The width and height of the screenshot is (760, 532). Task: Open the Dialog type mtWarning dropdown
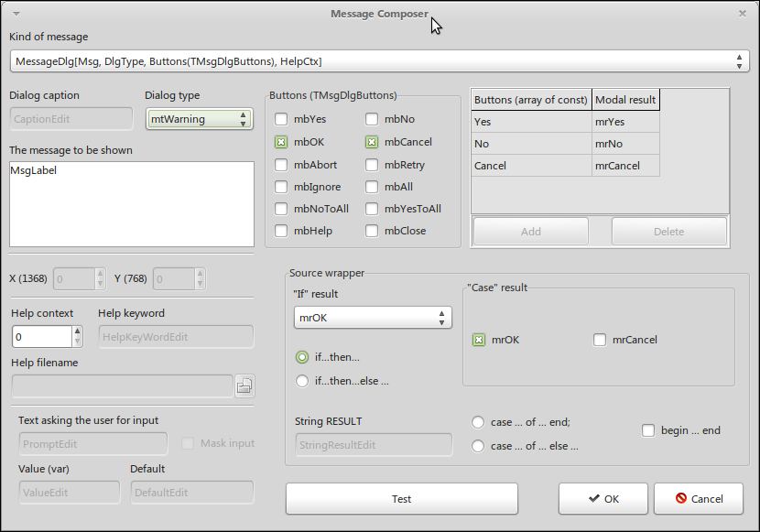click(200, 119)
